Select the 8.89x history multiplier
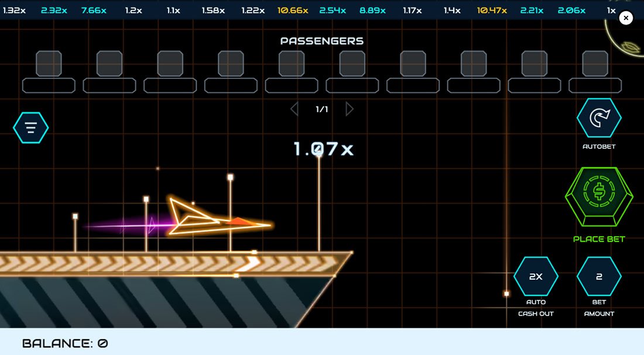The image size is (644, 355). click(x=372, y=11)
